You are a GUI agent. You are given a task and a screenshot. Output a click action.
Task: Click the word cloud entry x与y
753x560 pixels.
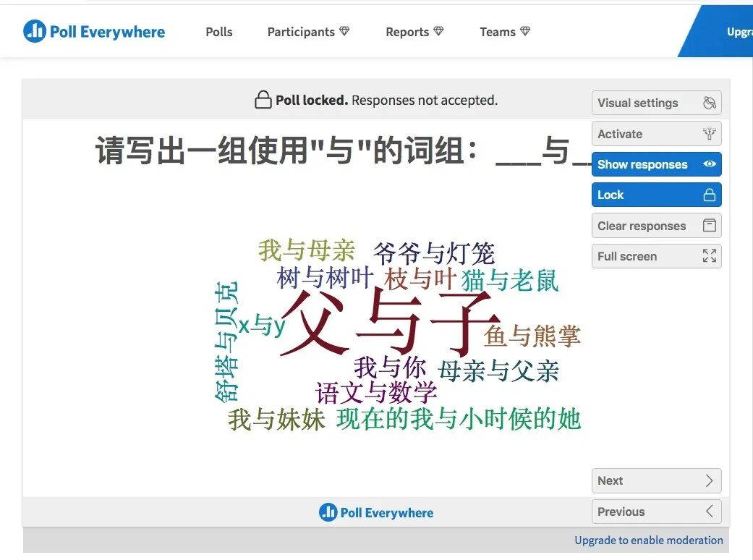tap(262, 325)
